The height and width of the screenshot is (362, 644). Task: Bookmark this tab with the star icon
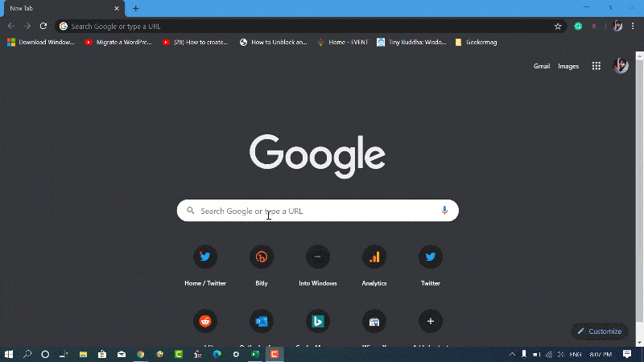[557, 27]
